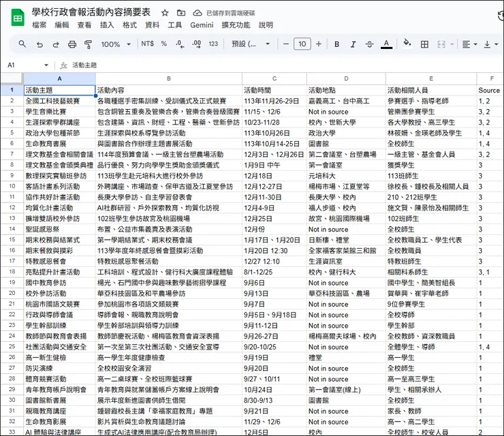The width and height of the screenshot is (504, 436).
Task: Star this spreadsheet document
Action: (165, 13)
